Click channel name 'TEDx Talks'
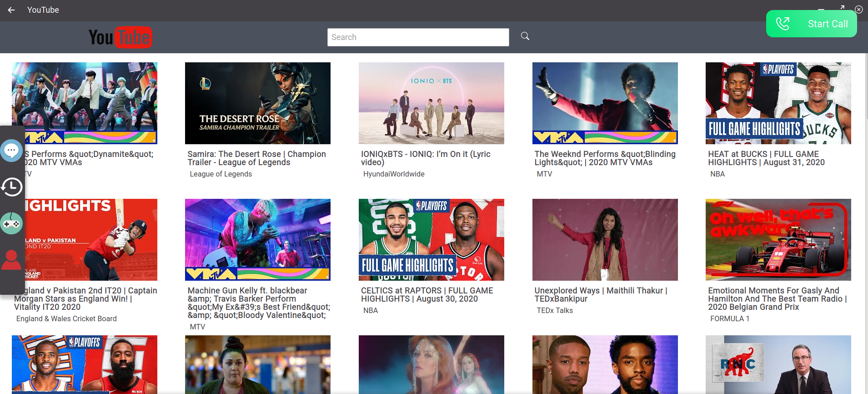The height and width of the screenshot is (394, 868). [x=555, y=311]
